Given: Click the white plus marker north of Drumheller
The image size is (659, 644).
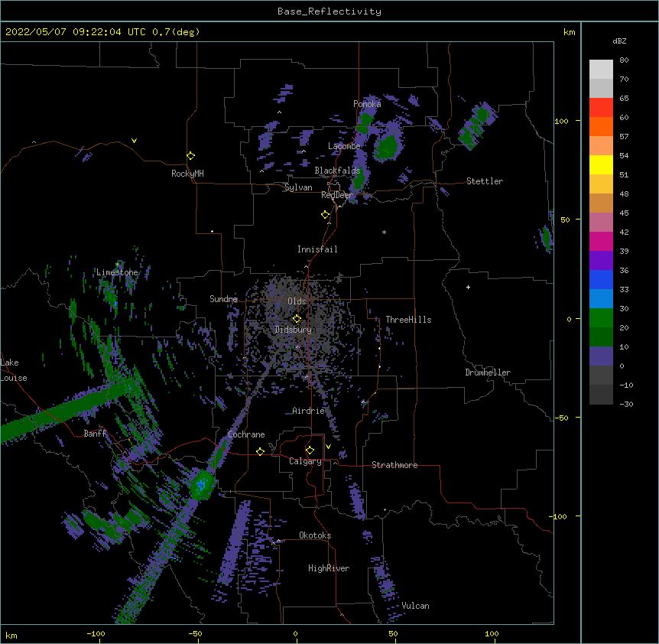Looking at the screenshot, I should [x=468, y=287].
